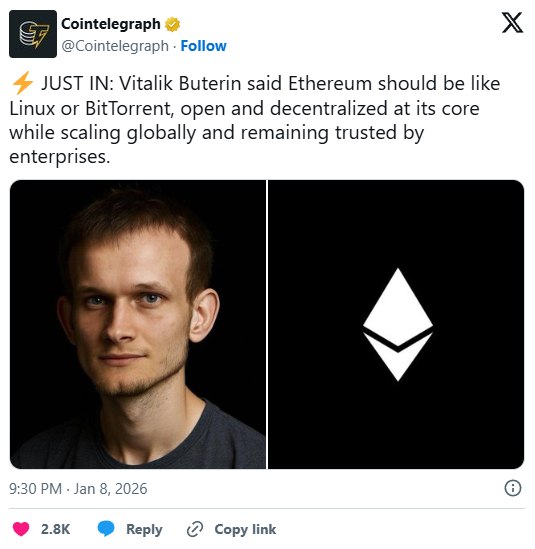Image resolution: width=535 pixels, height=549 pixels.
Task: Open the portrait photo on the left
Action: point(138,324)
